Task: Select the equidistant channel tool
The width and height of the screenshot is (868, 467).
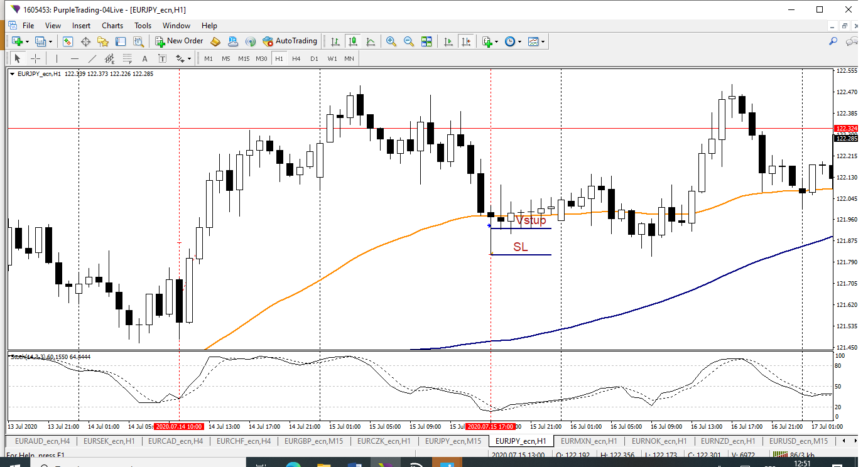Action: [109, 58]
